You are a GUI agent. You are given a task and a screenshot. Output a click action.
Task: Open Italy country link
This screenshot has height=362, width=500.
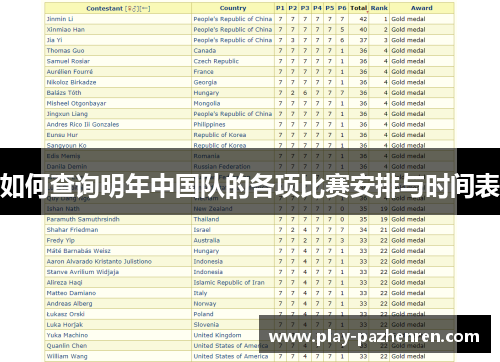click(200, 293)
